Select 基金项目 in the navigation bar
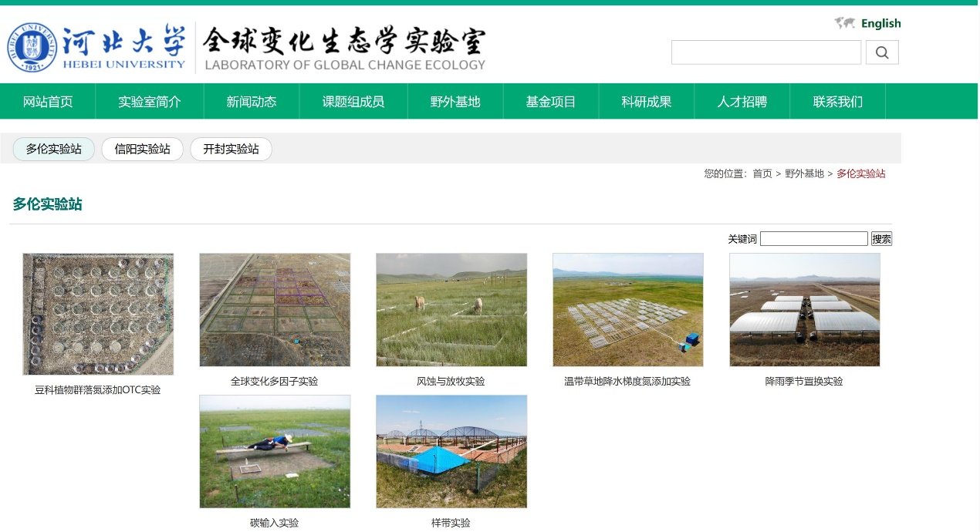This screenshot has width=980, height=532. (x=551, y=102)
